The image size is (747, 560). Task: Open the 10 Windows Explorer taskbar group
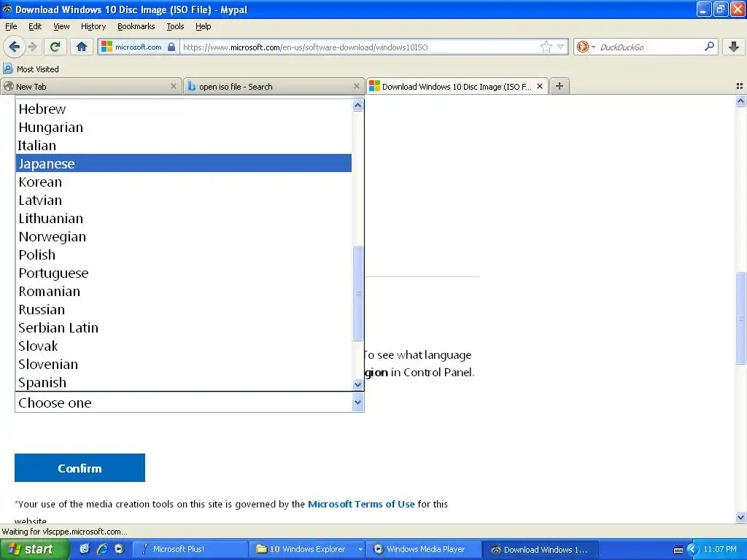[x=307, y=549]
